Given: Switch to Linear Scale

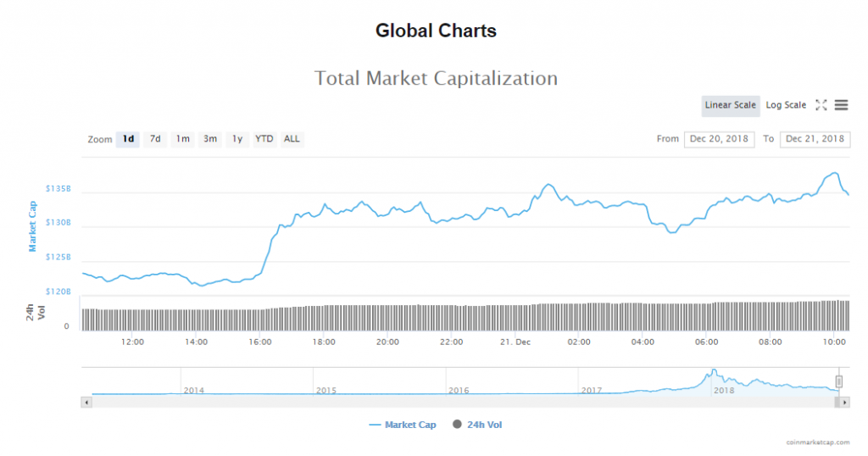Looking at the screenshot, I should pos(730,105).
